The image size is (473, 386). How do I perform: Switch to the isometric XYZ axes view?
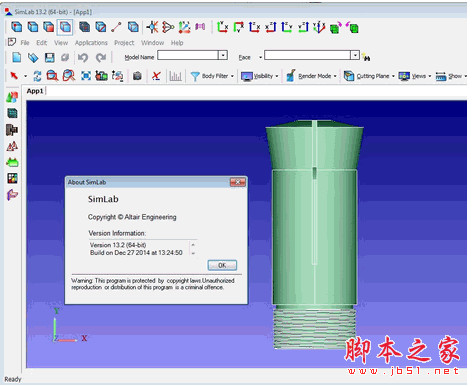pyautogui.click(x=319, y=27)
